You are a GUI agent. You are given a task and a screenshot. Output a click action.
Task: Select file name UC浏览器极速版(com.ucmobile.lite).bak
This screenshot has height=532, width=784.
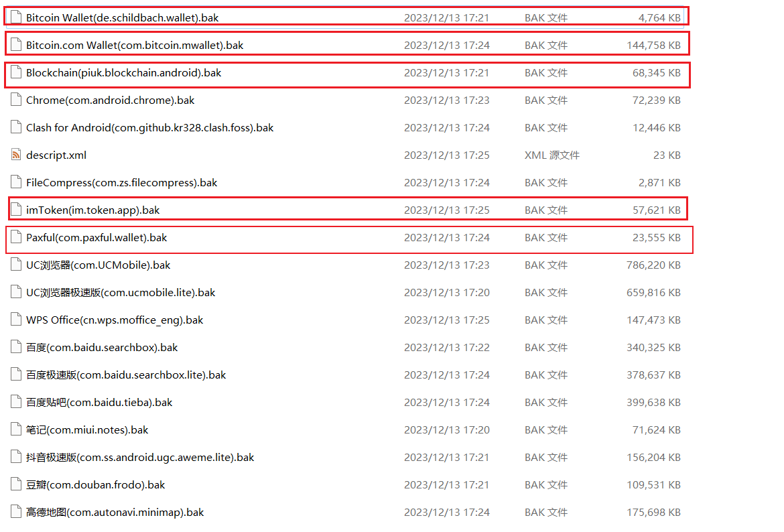click(121, 293)
